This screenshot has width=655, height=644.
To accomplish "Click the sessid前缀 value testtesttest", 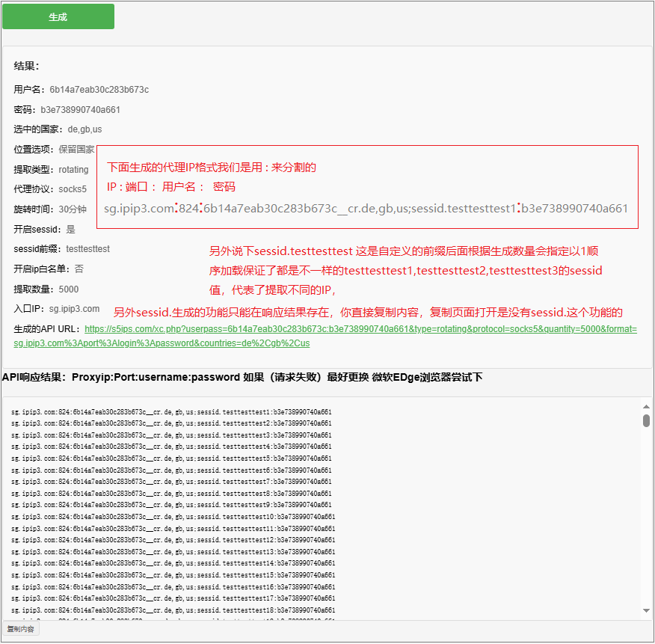I will click(x=87, y=249).
